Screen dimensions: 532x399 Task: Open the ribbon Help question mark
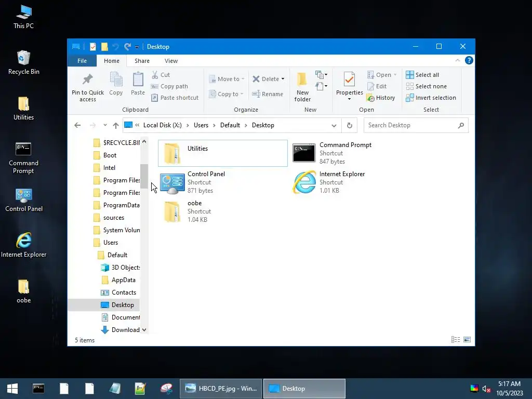pyautogui.click(x=469, y=60)
